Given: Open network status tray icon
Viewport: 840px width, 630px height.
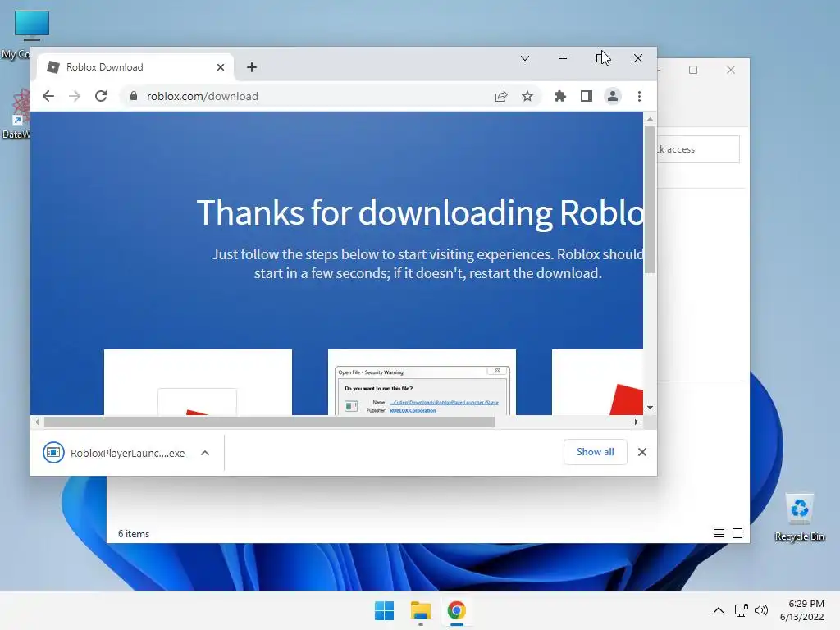Looking at the screenshot, I should (x=742, y=610).
